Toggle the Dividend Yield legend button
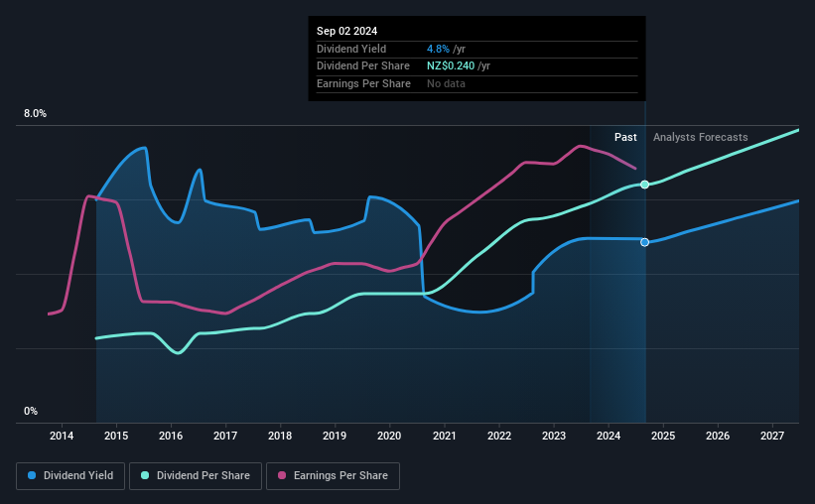Image resolution: width=815 pixels, height=504 pixels. pos(70,475)
